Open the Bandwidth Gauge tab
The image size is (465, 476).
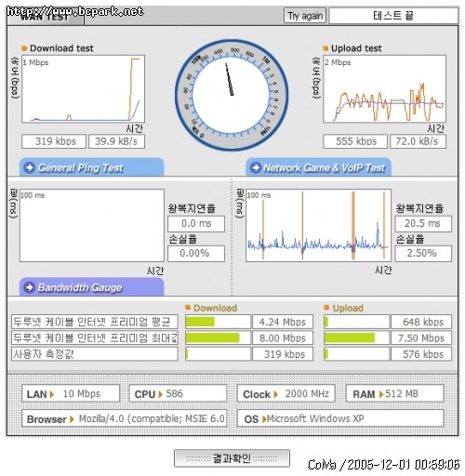91,287
